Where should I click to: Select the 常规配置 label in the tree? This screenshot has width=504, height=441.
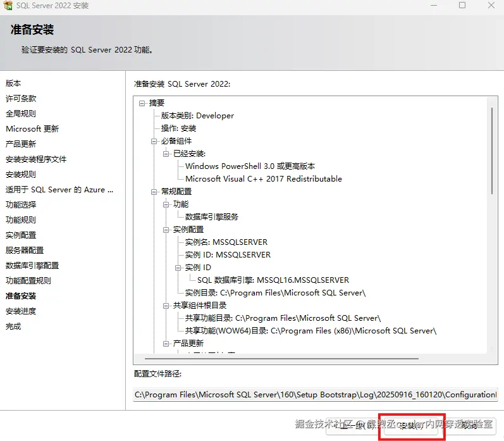[x=176, y=192]
